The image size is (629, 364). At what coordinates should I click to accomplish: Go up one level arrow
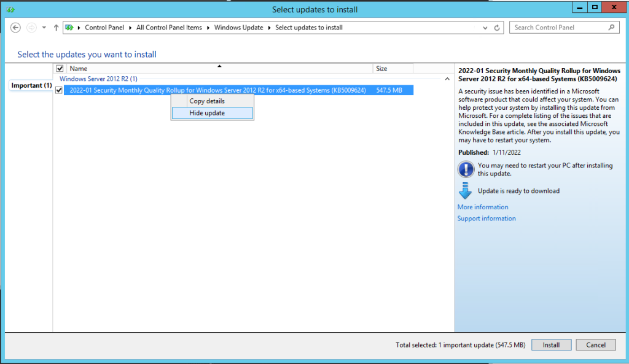56,28
